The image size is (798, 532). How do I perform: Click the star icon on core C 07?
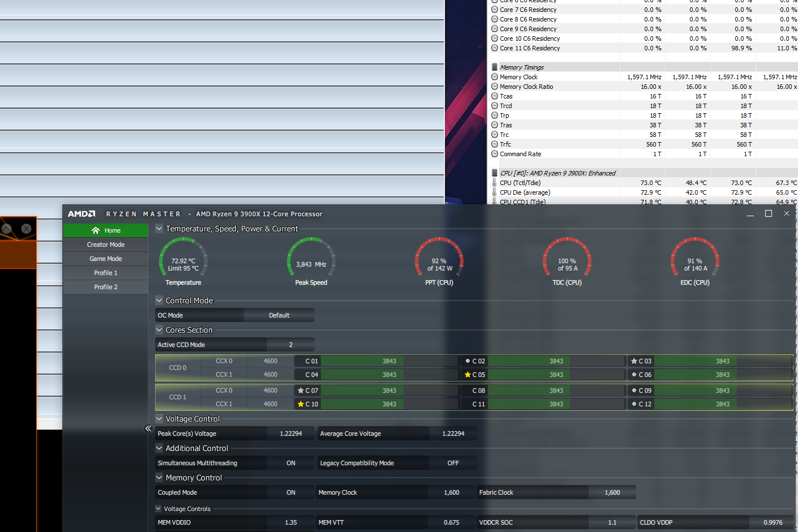click(301, 391)
